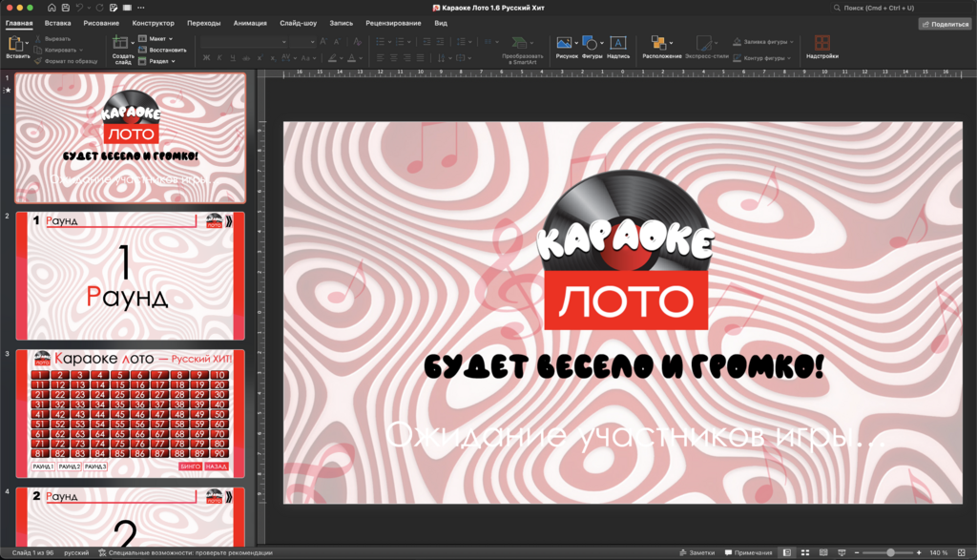Screen dimensions: 977x560
Task: Toggle the Примечания comments pane
Action: [748, 552]
